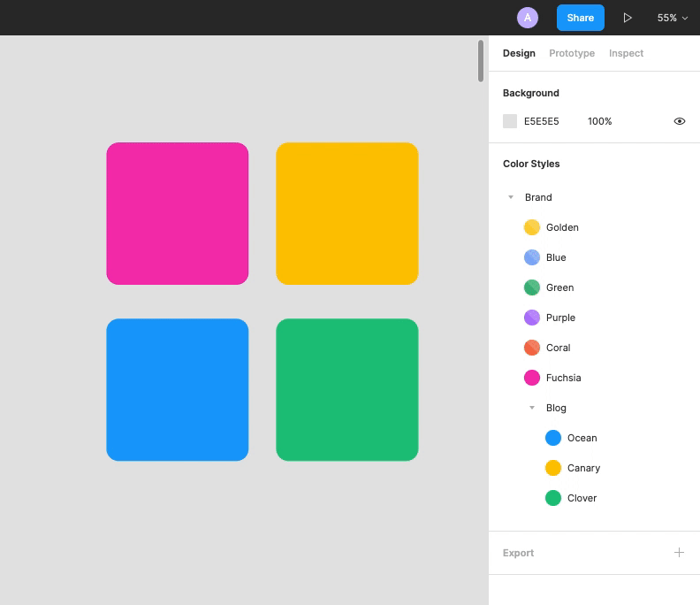
Task: Select the Blue color style swatch
Action: click(532, 257)
